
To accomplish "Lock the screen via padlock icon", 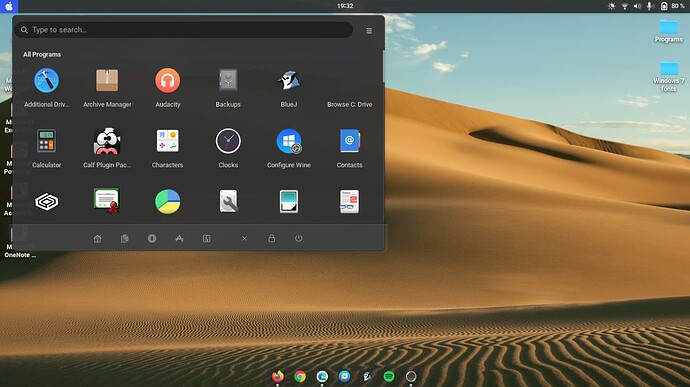I will click(272, 238).
